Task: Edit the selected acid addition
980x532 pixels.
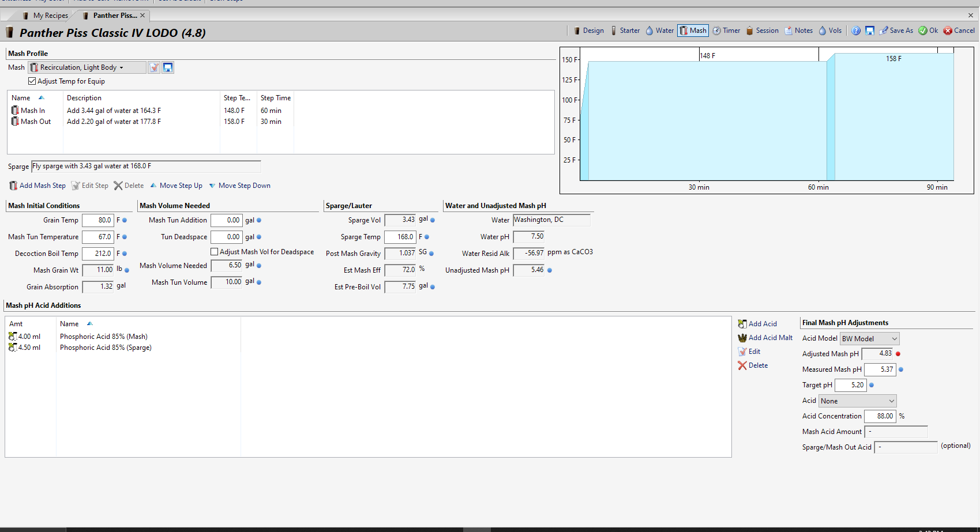Action: tap(749, 352)
